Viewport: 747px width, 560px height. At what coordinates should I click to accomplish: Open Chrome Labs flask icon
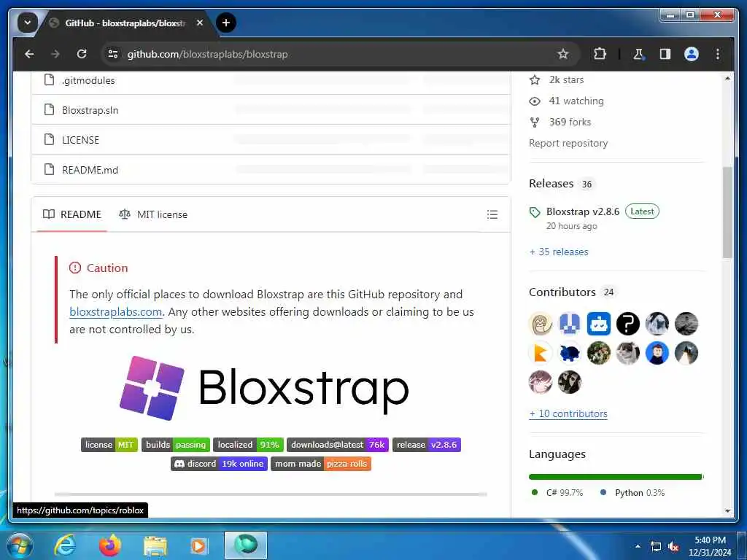click(x=639, y=54)
